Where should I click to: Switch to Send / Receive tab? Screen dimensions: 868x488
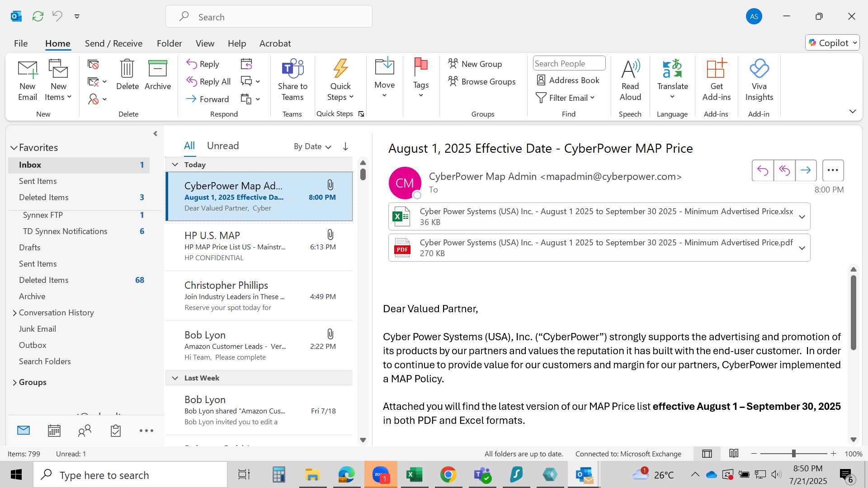tap(113, 43)
